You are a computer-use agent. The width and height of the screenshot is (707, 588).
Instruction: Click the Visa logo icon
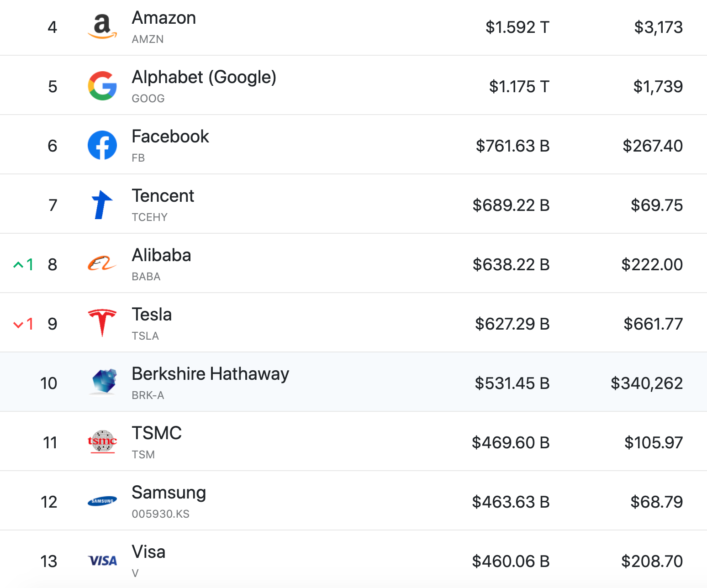pyautogui.click(x=102, y=561)
